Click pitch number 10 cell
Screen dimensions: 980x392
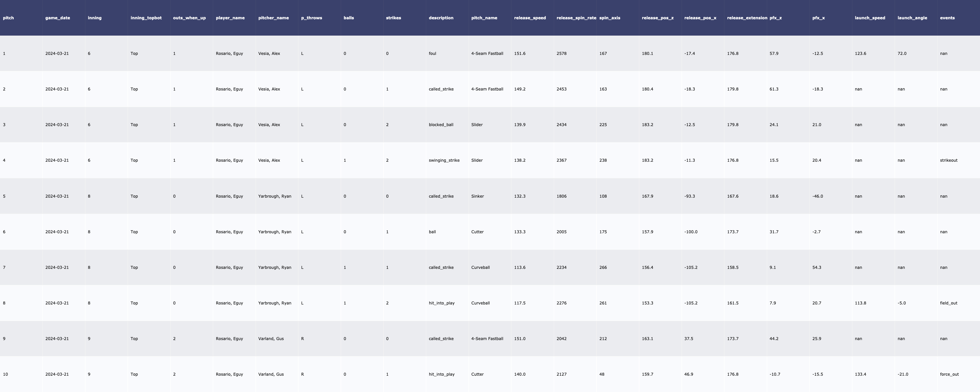tap(5, 374)
